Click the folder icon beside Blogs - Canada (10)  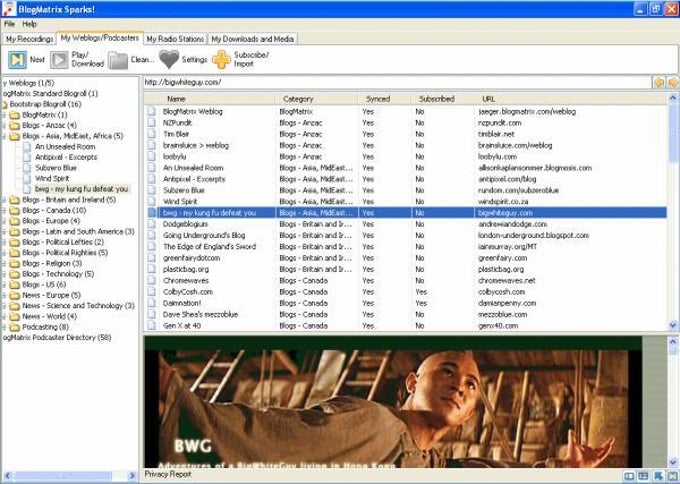click(x=15, y=211)
